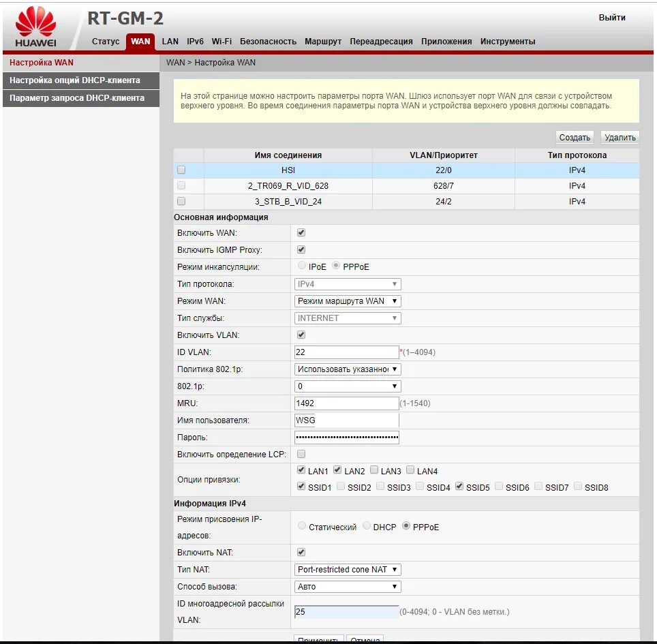Click the Выйти logout link

pos(612,18)
